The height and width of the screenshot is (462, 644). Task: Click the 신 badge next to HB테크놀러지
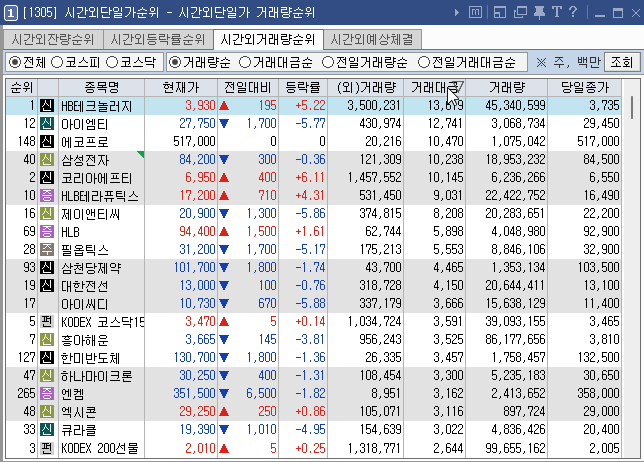pos(47,106)
